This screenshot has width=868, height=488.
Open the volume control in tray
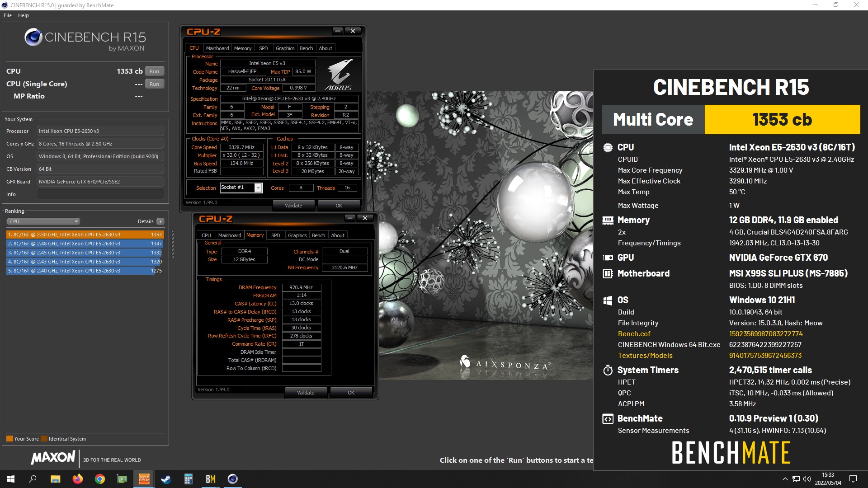pyautogui.click(x=807, y=479)
